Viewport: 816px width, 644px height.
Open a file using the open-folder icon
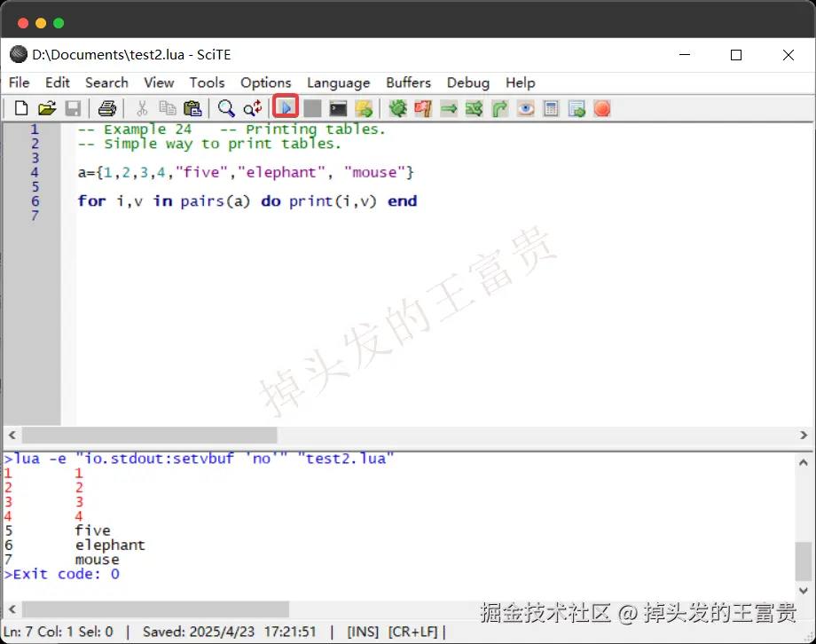47,107
